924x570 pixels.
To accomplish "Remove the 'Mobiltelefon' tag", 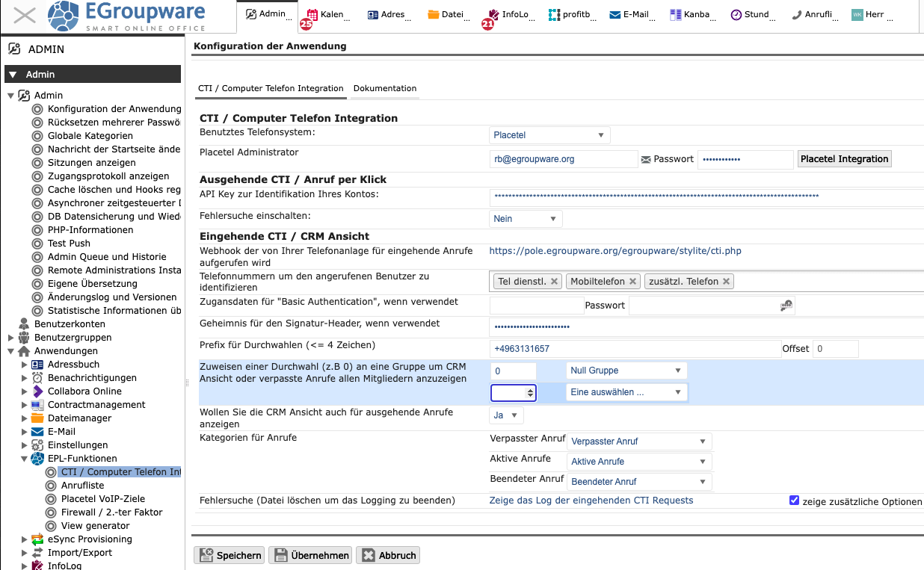I will (632, 282).
